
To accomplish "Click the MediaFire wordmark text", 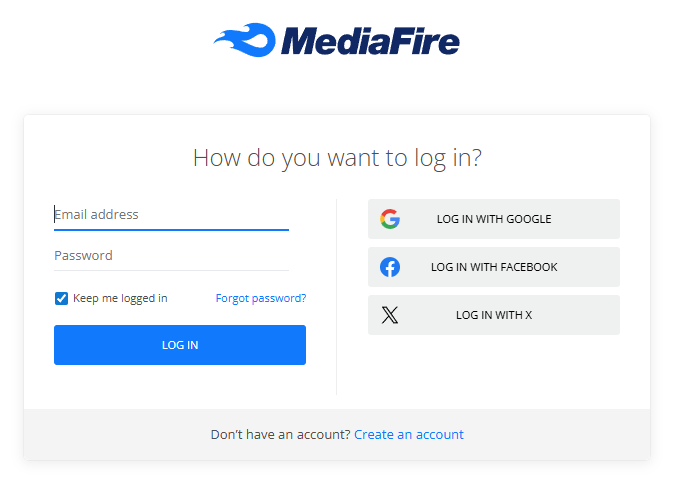I will pyautogui.click(x=370, y=41).
